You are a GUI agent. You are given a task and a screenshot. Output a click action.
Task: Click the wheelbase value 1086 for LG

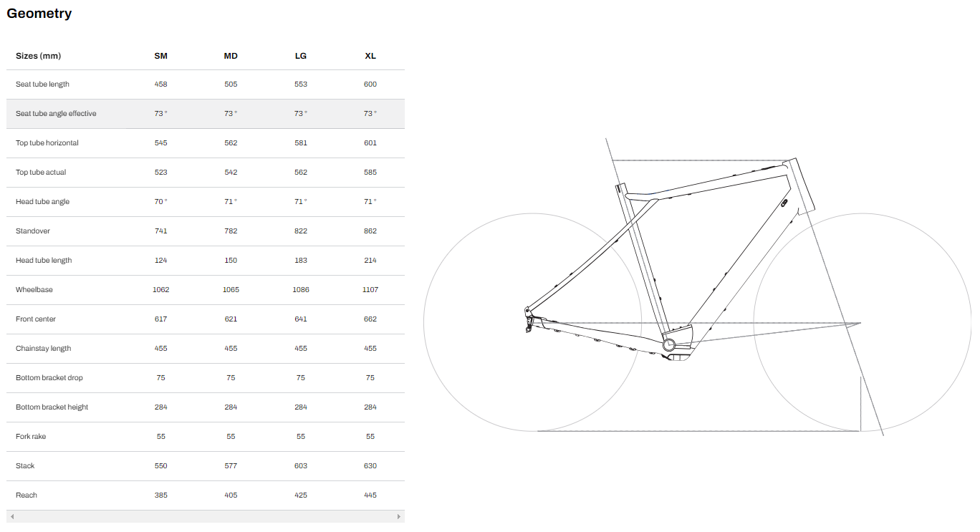tap(300, 289)
